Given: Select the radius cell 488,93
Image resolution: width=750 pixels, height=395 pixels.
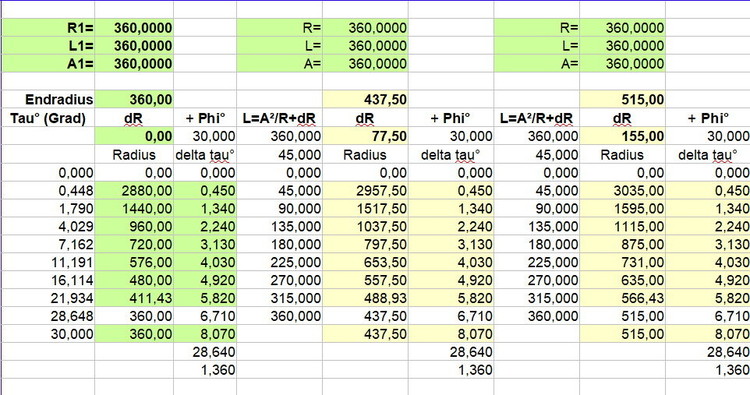Looking at the screenshot, I should click(365, 298).
